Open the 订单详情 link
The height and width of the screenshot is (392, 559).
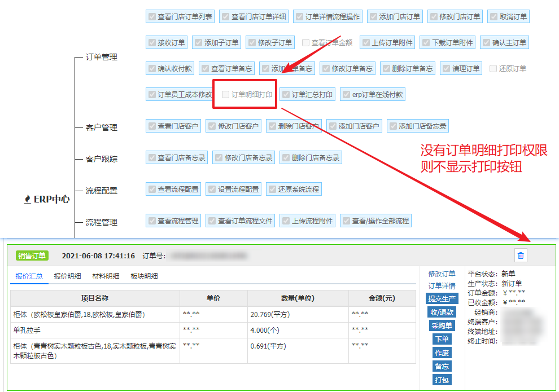click(442, 286)
